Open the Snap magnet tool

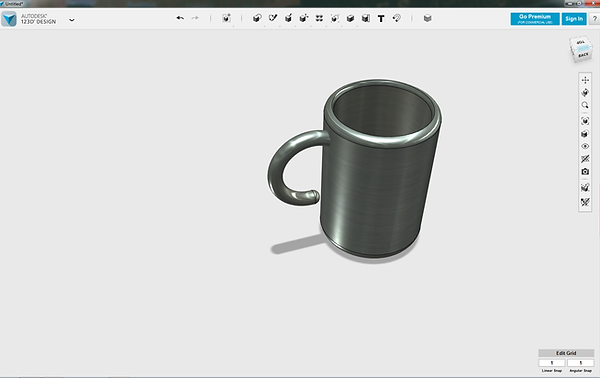(397, 18)
